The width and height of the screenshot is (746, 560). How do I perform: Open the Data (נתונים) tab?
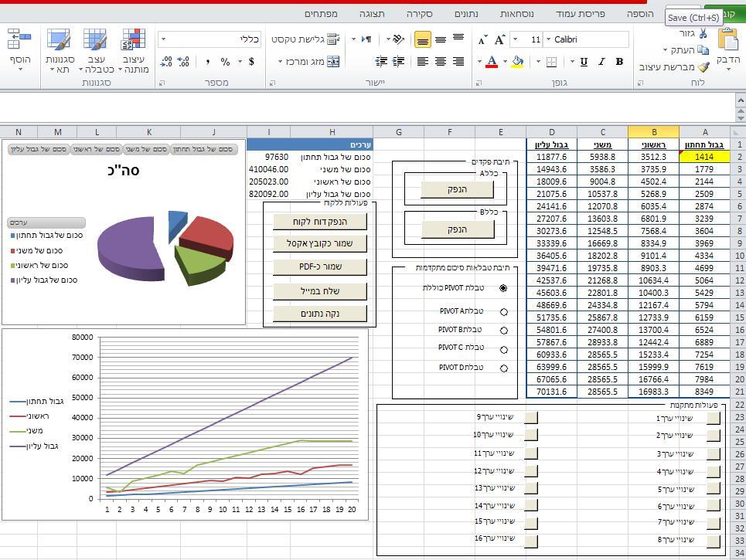point(466,14)
